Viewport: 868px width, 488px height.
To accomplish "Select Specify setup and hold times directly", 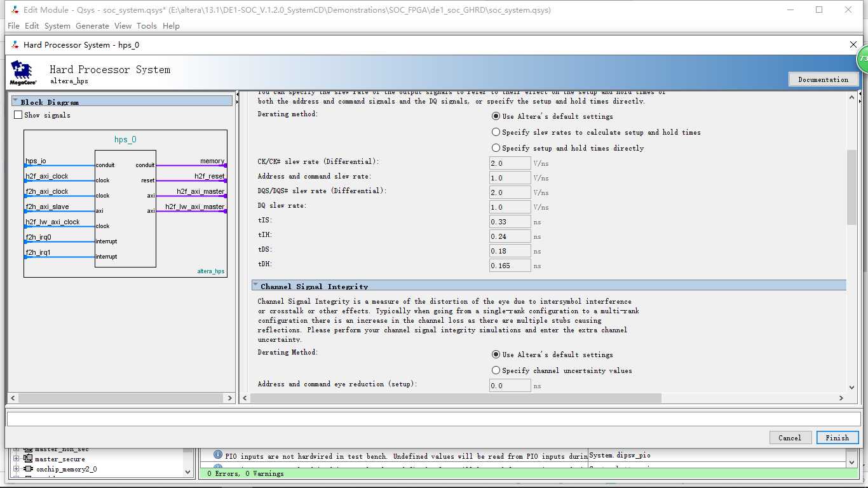I will coord(496,148).
